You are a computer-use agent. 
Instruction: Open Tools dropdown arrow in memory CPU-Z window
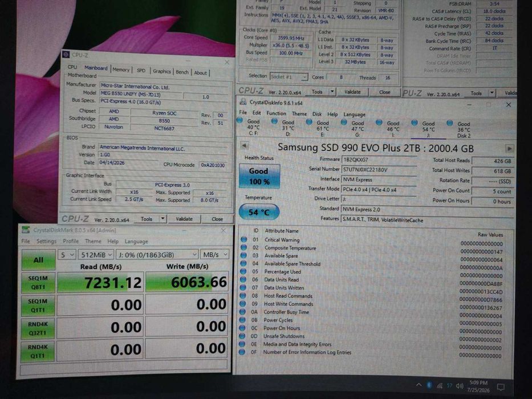(x=492, y=93)
